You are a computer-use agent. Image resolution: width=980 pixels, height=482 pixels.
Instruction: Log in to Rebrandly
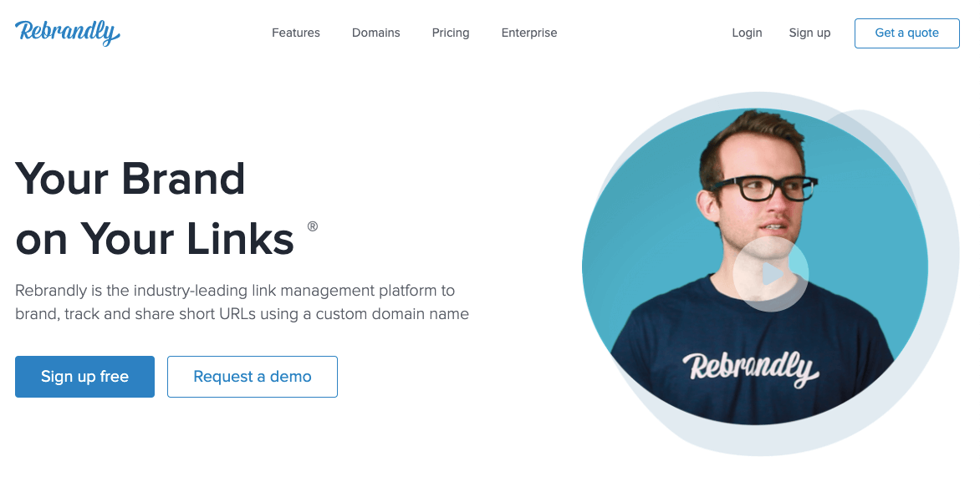coord(747,33)
